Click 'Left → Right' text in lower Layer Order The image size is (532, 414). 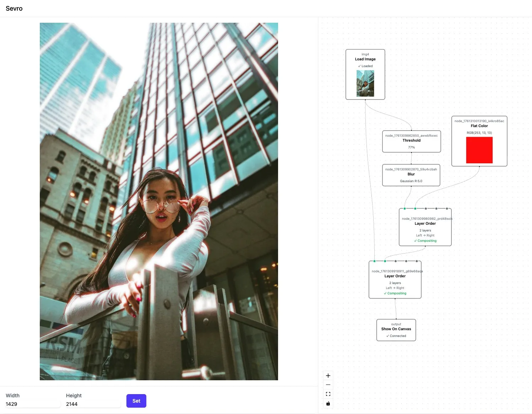tap(395, 288)
